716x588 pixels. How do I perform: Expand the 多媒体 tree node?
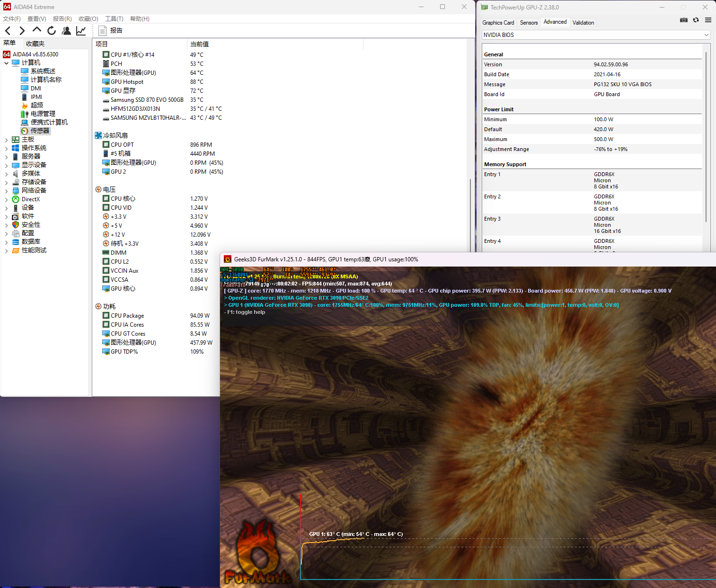pyautogui.click(x=6, y=174)
